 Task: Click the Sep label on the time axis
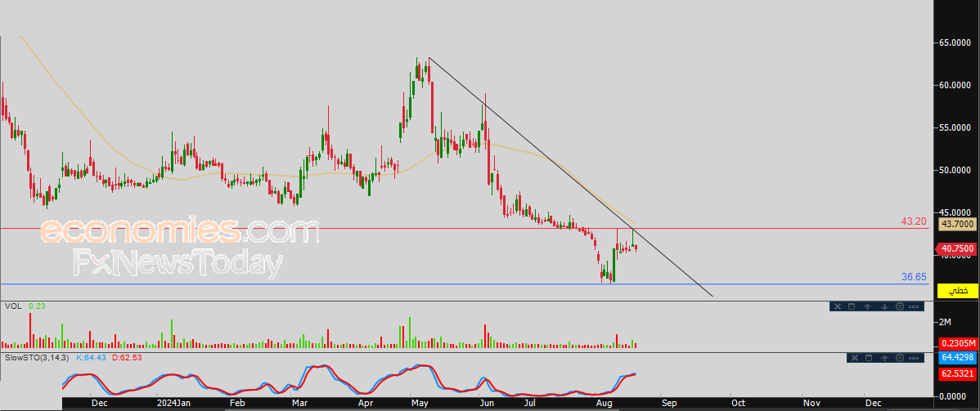tap(669, 403)
